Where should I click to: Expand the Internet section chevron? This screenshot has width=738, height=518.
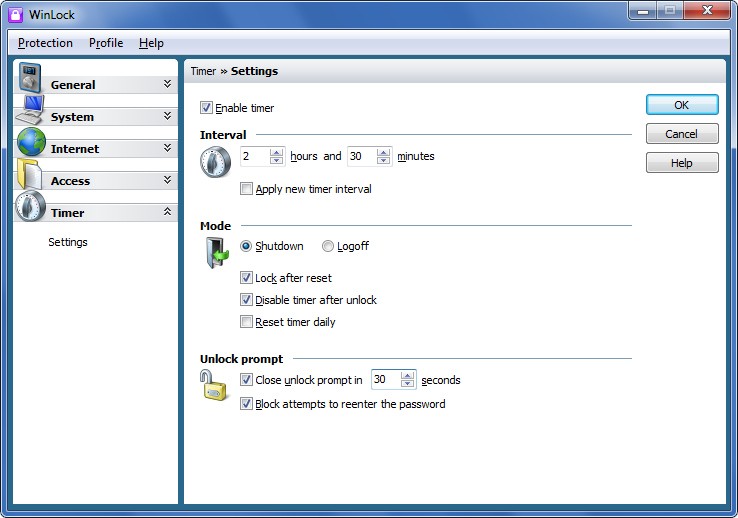coord(167,148)
